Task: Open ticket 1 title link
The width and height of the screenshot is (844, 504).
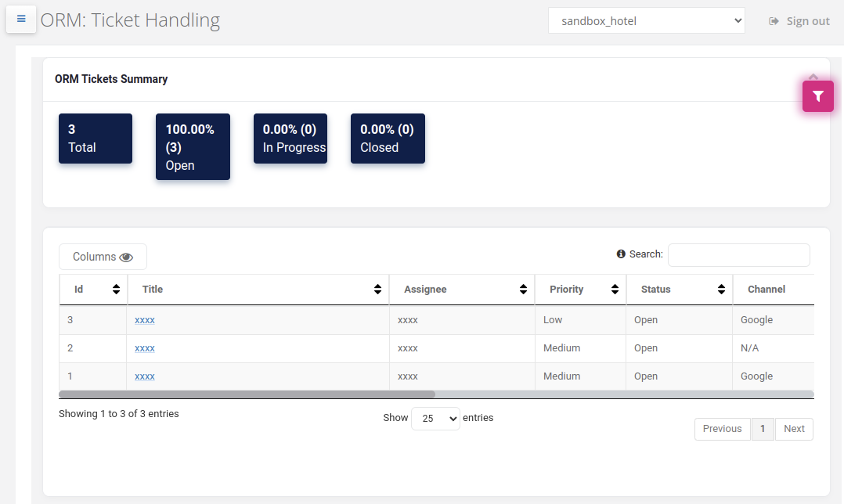Action: tap(145, 376)
